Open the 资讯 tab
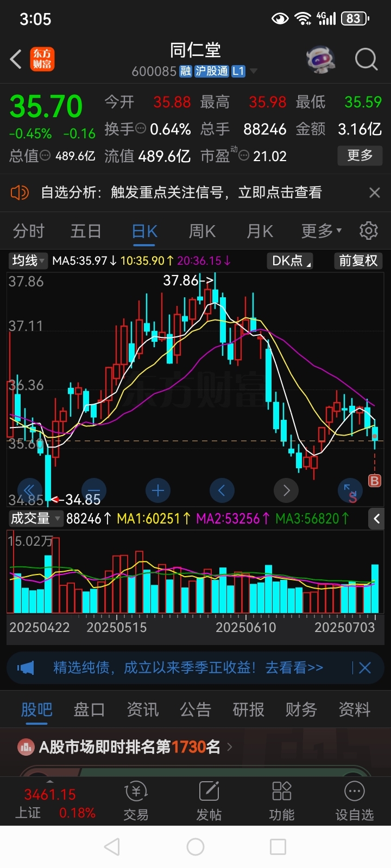Image resolution: width=391 pixels, height=868 pixels. (x=142, y=710)
